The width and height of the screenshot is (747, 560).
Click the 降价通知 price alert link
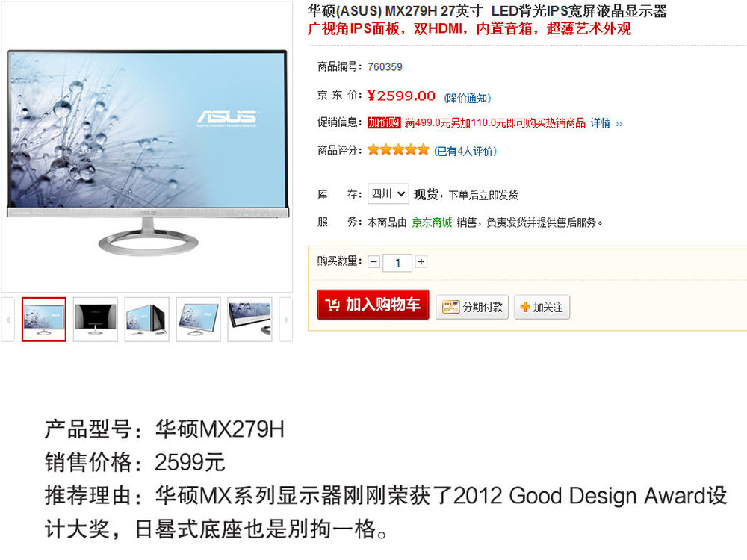coord(468,98)
